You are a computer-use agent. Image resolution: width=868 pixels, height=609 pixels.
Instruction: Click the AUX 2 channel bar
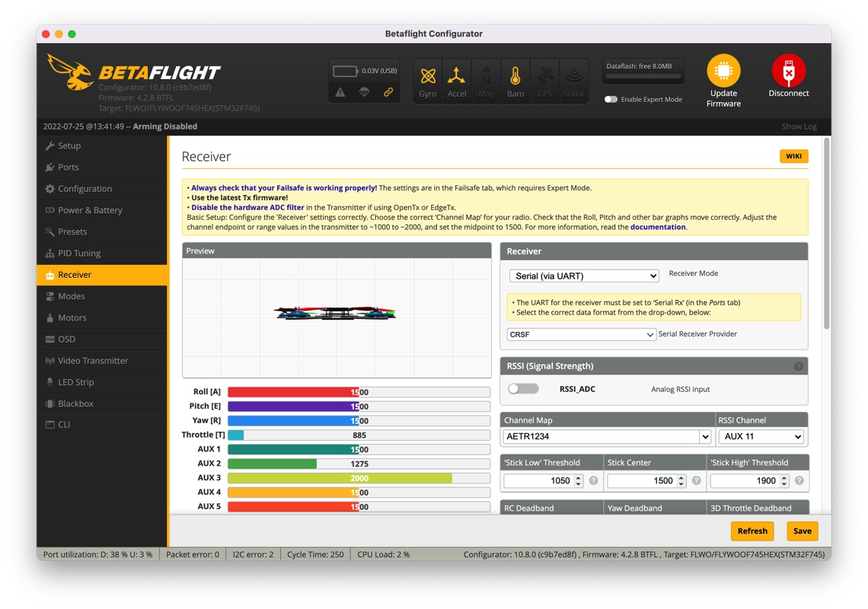click(x=359, y=464)
